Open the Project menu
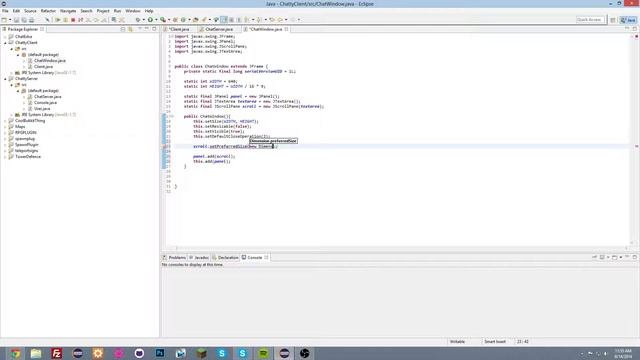 pos(103,11)
